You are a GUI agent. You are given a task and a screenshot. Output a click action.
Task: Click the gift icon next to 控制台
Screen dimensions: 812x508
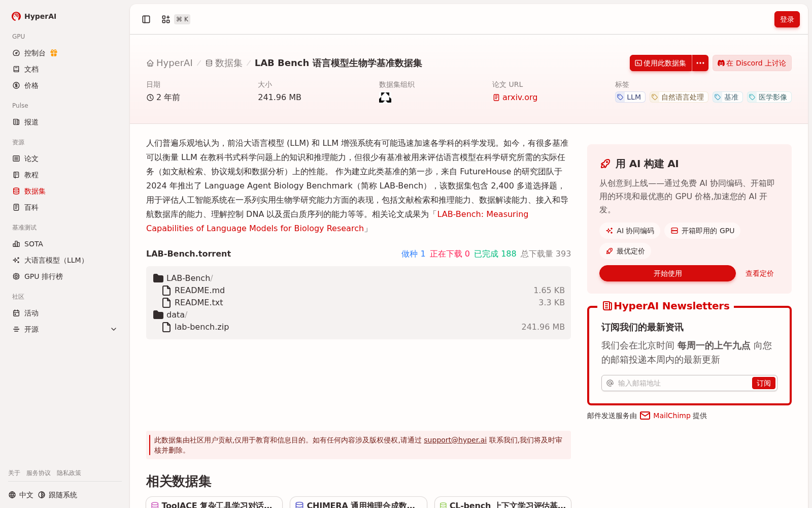coord(54,53)
